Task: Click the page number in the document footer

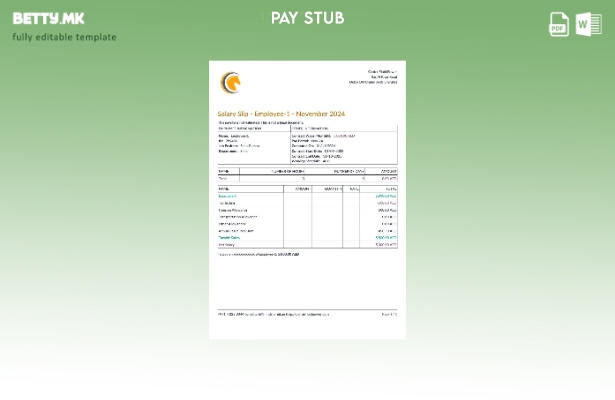Action: [389, 314]
